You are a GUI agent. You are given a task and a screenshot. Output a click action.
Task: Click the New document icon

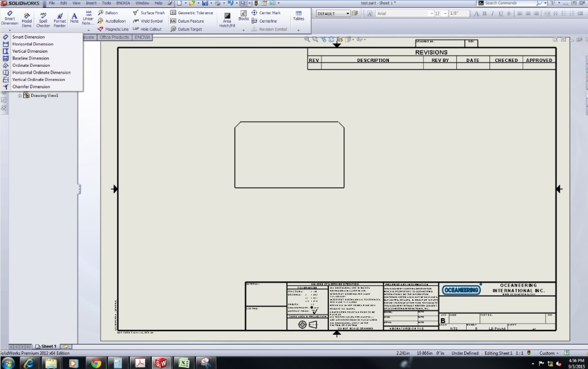(179, 3)
